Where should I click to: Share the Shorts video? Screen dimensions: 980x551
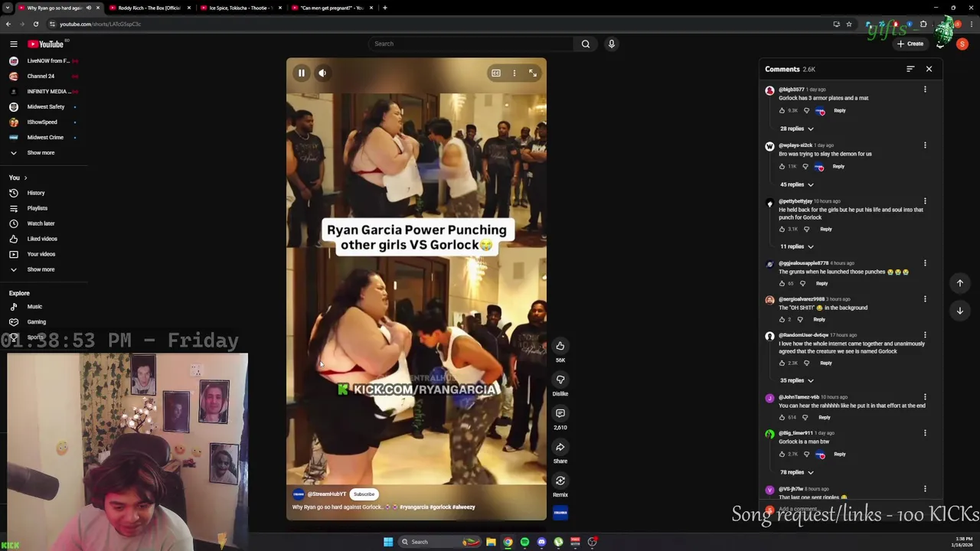click(x=560, y=447)
